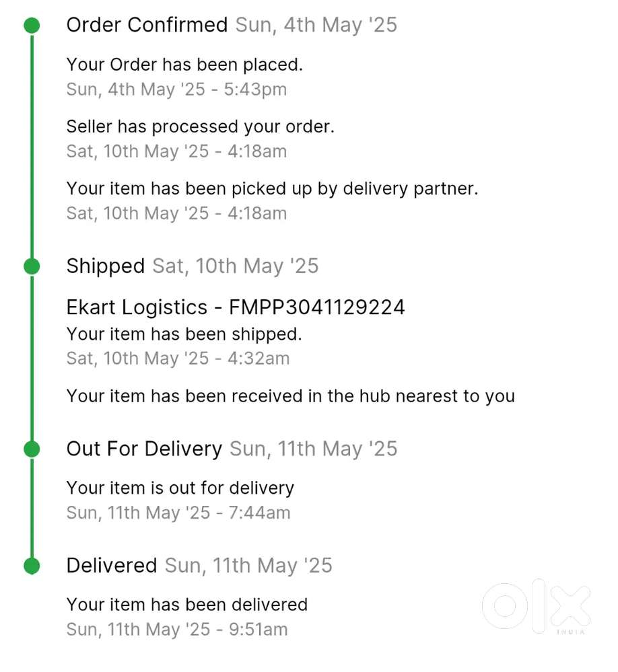
Task: Select the Out For Delivery heading
Action: (144, 449)
